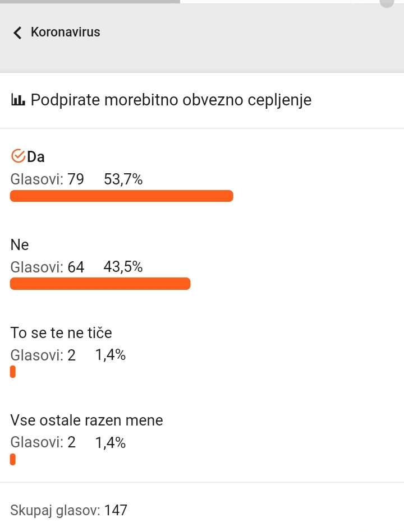Open the Koronavirus header title
Screen dimensions: 404x532
point(66,32)
